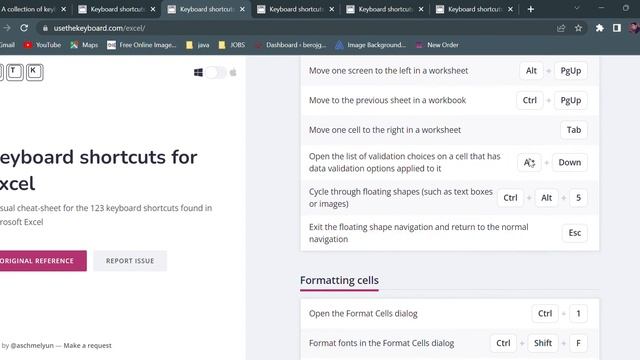The width and height of the screenshot is (640, 360).
Task: Open the browser extensions puzzle icon
Action: point(600,28)
